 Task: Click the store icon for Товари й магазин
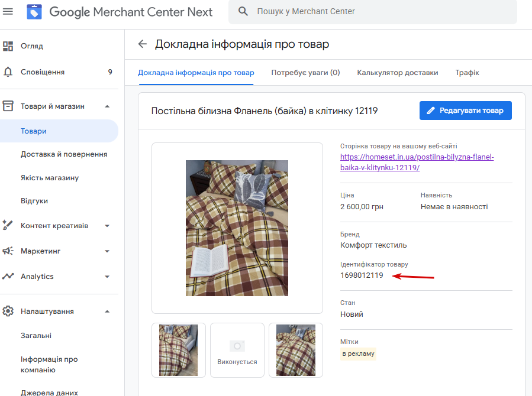point(8,106)
